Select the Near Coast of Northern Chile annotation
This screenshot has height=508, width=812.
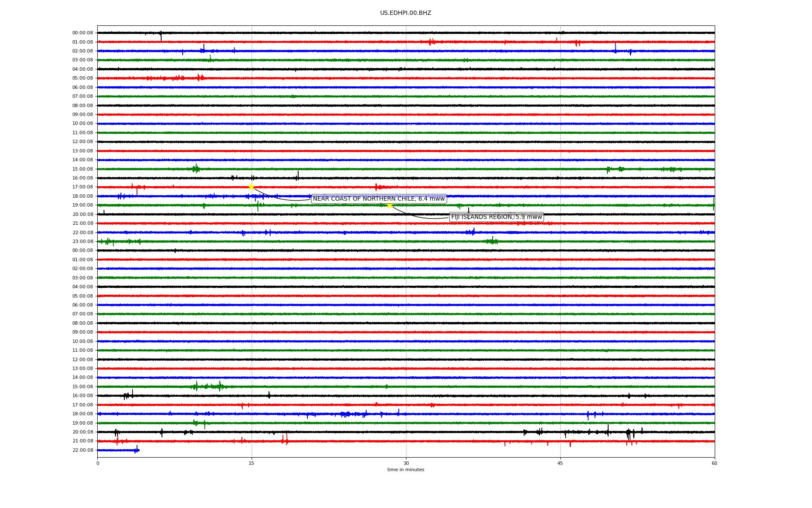(x=379, y=199)
